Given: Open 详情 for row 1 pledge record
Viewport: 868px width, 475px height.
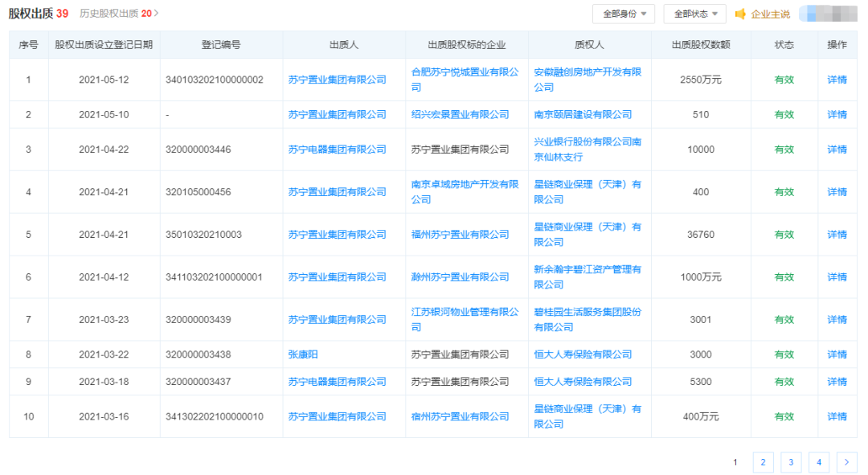Looking at the screenshot, I should [837, 80].
